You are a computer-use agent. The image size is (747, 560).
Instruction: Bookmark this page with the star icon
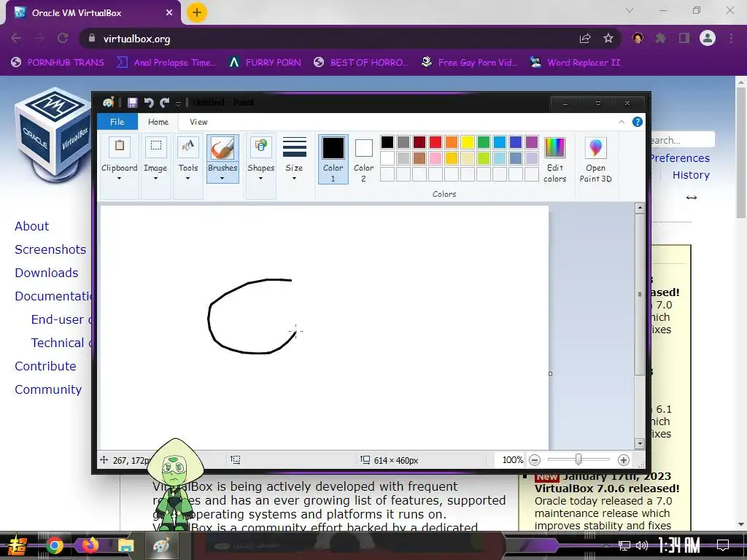pyautogui.click(x=608, y=39)
